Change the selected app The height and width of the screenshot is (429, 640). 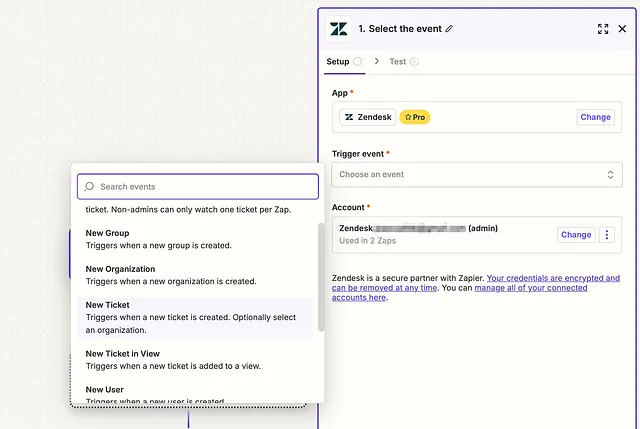(596, 117)
